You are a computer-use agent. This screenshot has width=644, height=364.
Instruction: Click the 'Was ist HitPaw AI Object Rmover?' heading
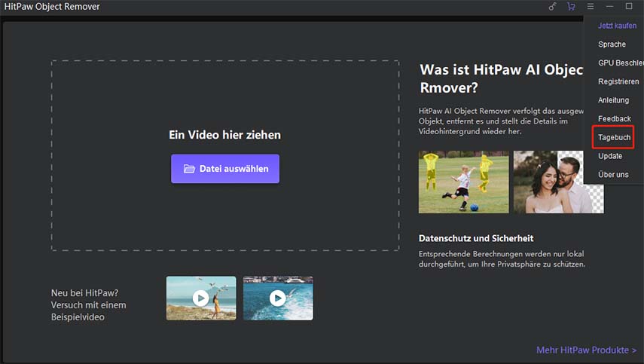(501, 78)
